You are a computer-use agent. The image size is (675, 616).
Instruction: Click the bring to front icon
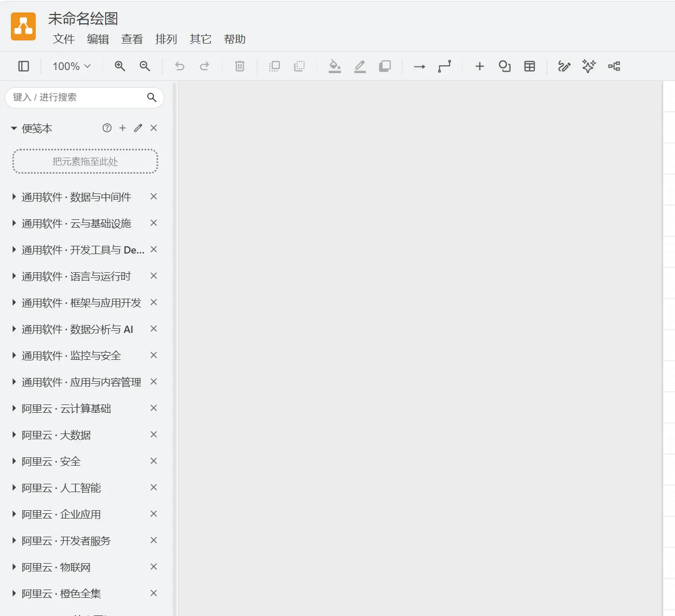coord(274,66)
